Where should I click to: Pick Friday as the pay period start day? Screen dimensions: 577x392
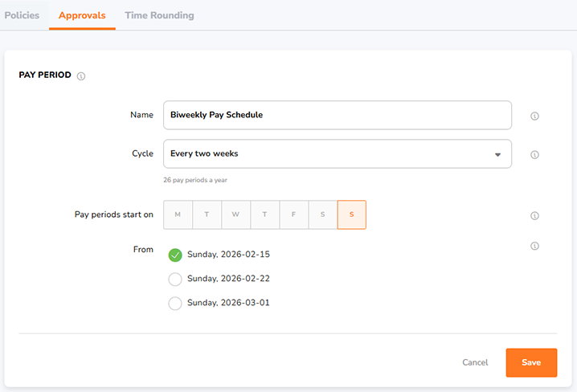point(293,215)
